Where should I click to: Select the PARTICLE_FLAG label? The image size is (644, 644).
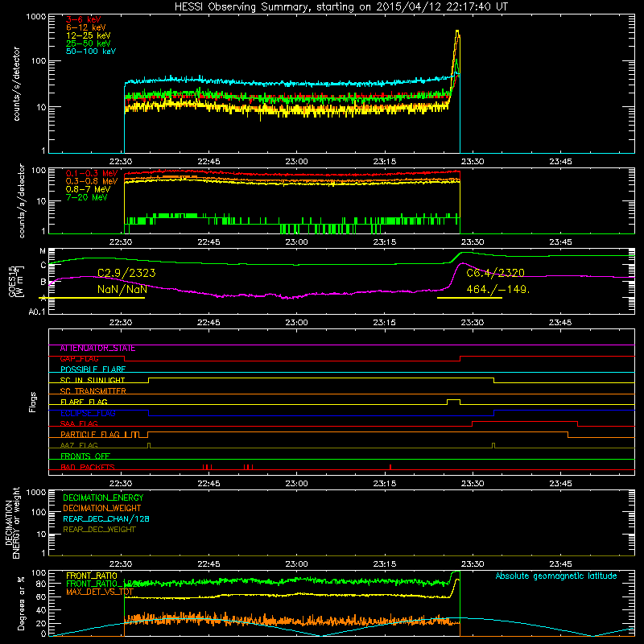[90, 434]
